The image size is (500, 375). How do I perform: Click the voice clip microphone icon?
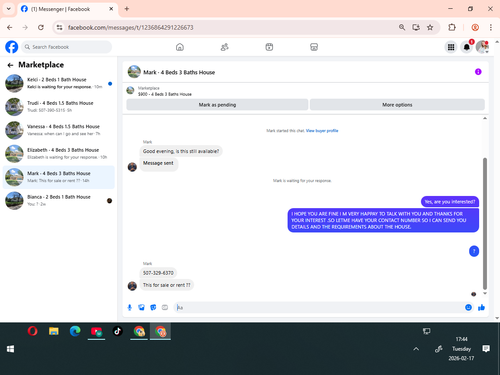pos(130,307)
